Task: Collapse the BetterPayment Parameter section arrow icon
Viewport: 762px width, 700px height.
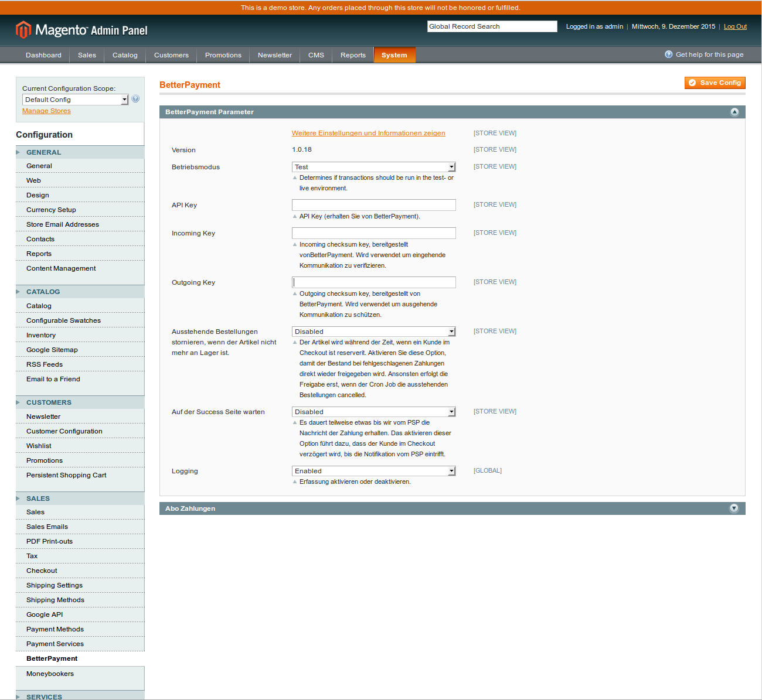Action: click(x=734, y=112)
